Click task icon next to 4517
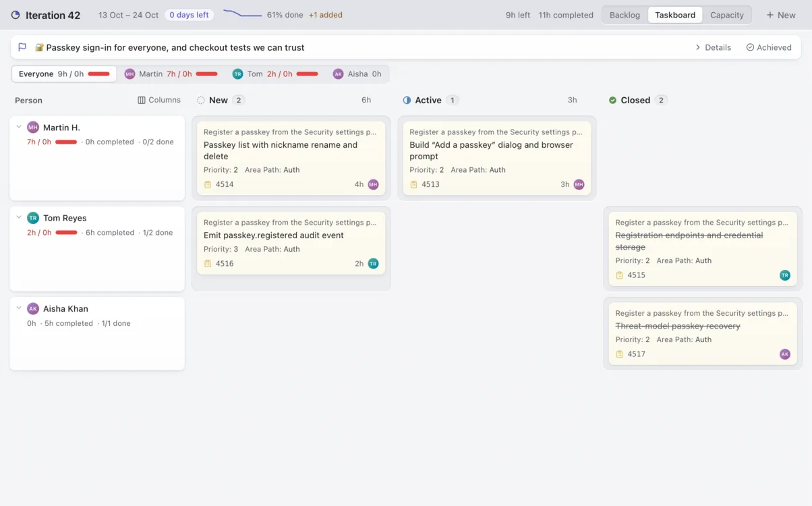The image size is (812, 506). [x=619, y=354]
